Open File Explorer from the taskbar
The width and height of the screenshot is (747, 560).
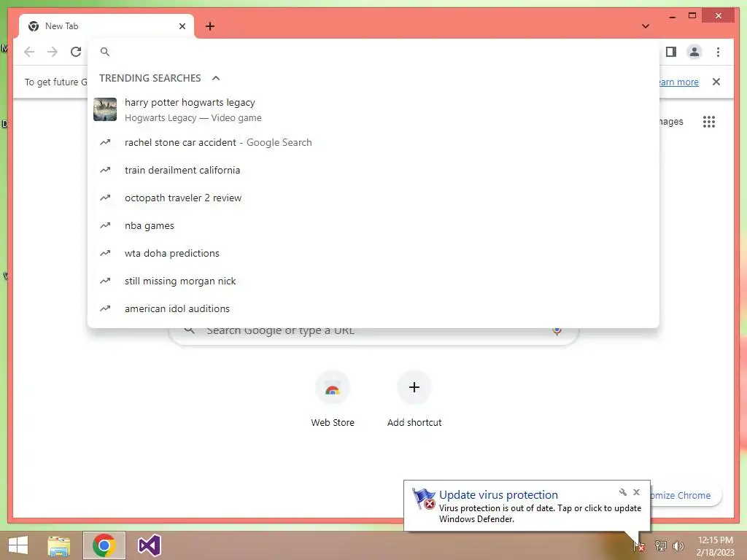(59, 545)
